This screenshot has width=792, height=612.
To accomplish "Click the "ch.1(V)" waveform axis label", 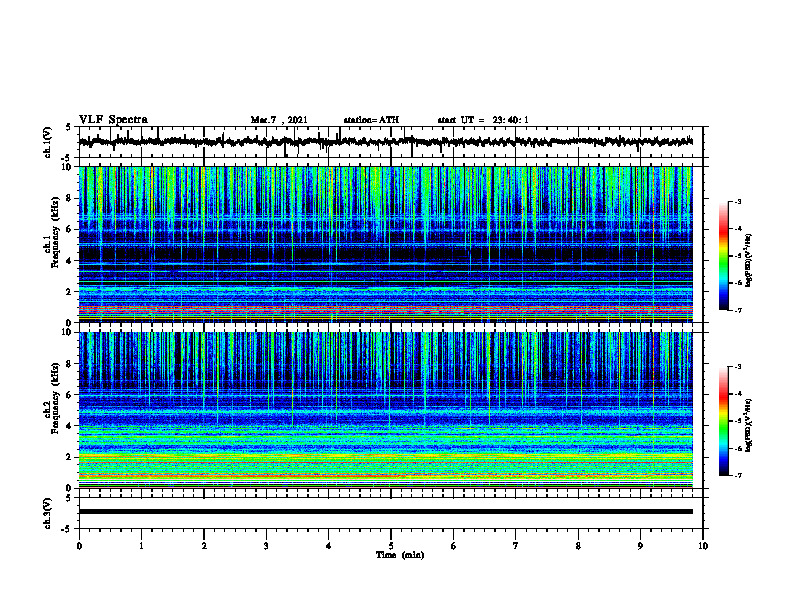I will coord(47,142).
